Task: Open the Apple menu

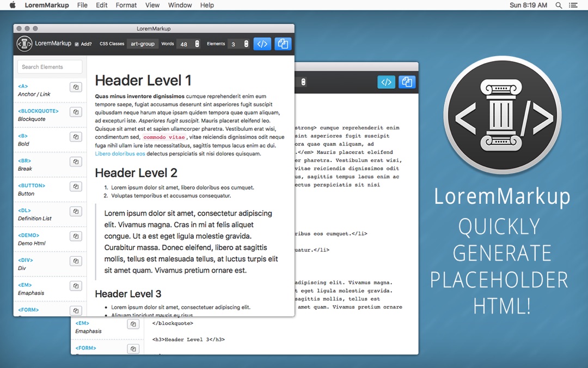Action: [13, 5]
